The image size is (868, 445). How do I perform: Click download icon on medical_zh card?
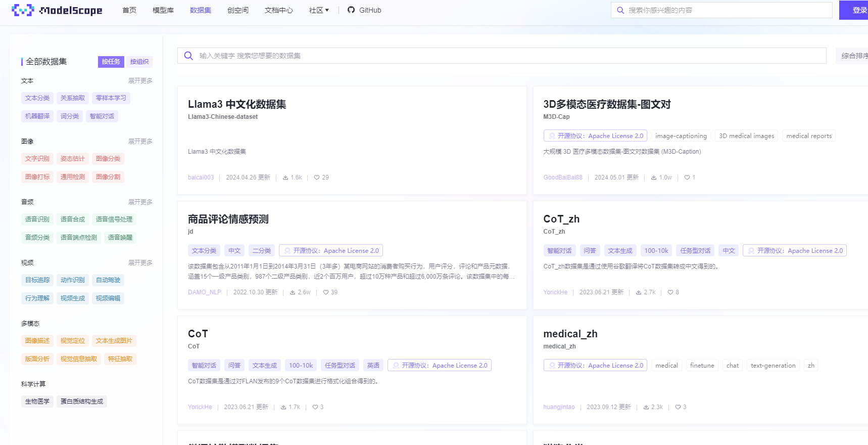coord(646,407)
